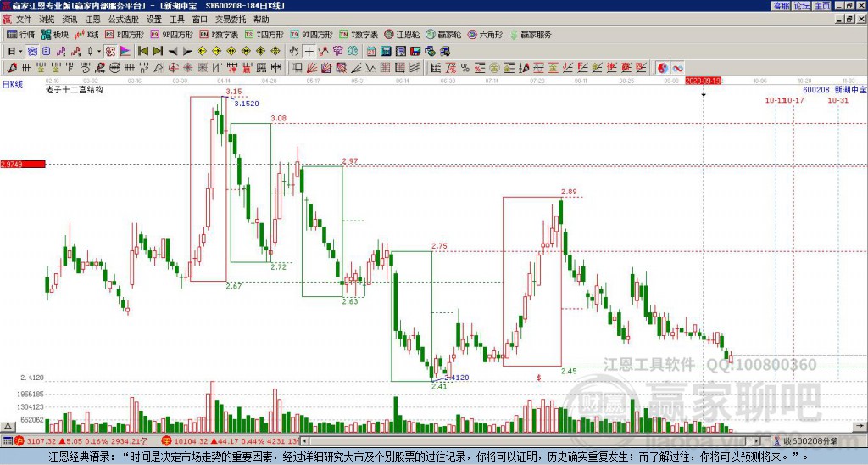Jump to first bar icon
This screenshot has height=465, width=868.
143,51
